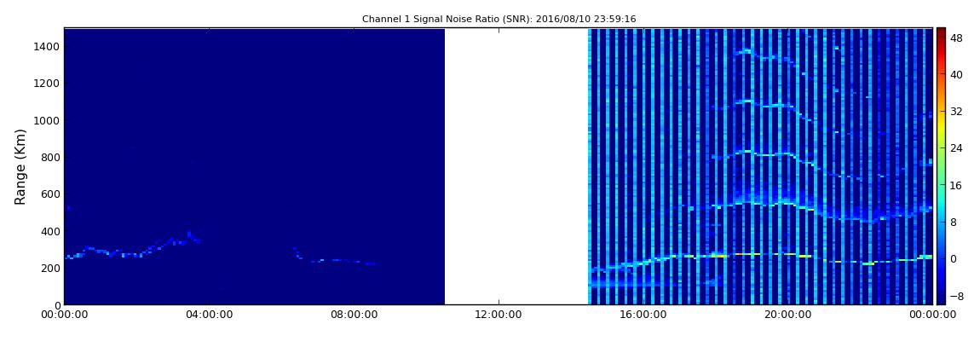This screenshot has width=980, height=347.
Task: Click the 600 y-axis tick label
Action: (x=50, y=194)
